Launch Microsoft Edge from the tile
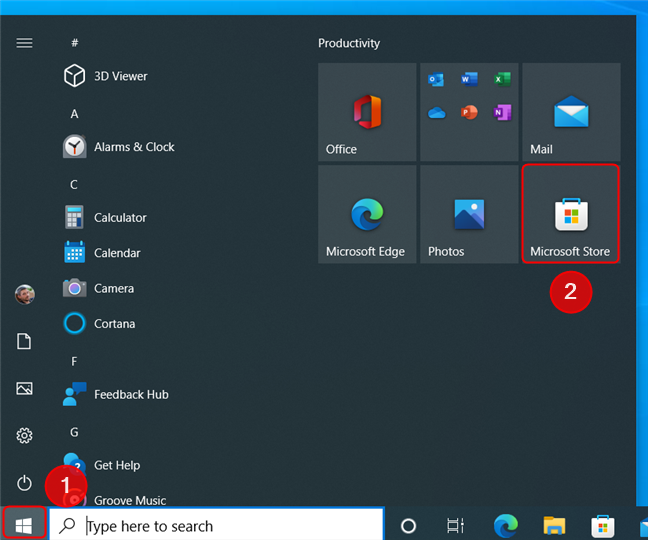This screenshot has width=648, height=540. [x=367, y=214]
